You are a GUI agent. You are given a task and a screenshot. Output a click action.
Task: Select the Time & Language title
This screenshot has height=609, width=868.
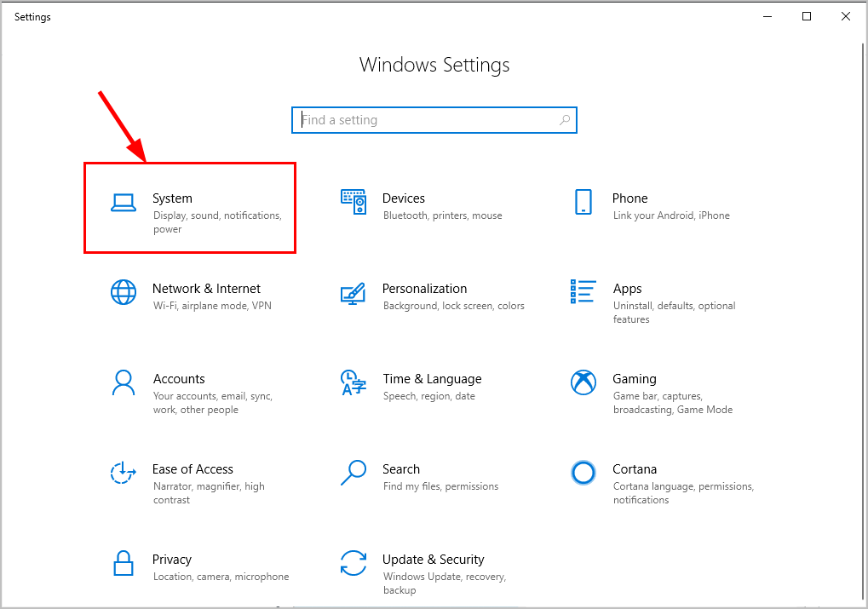[x=433, y=379]
